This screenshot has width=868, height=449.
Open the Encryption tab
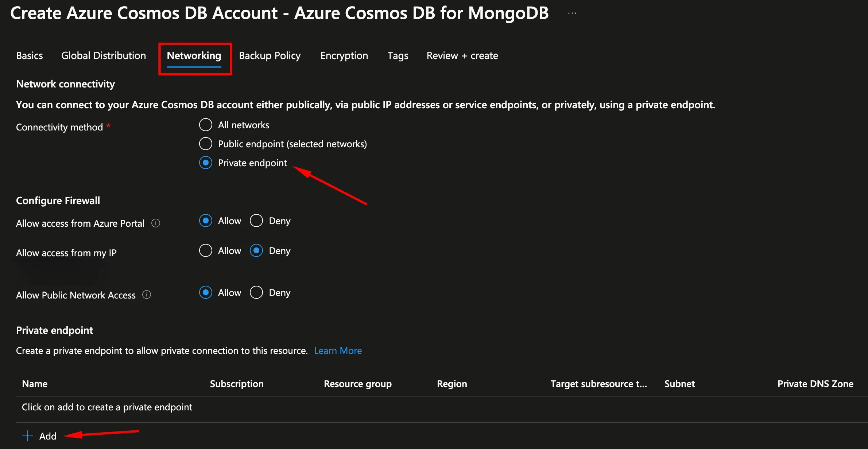pos(344,55)
